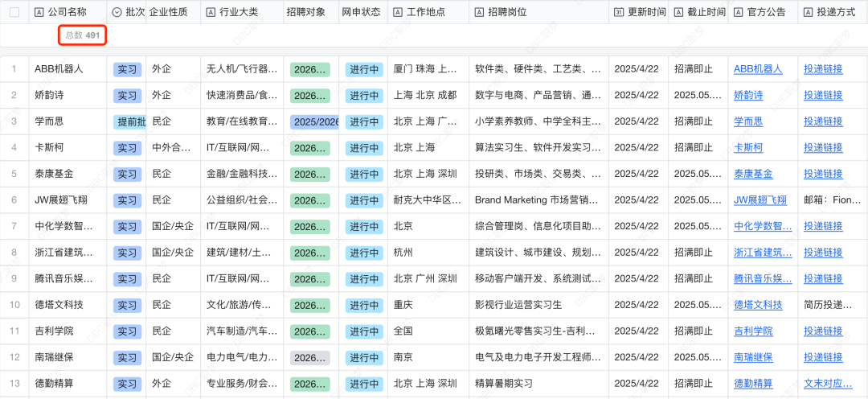
Task: Click 投递链接 in the ABB机器人 row
Action: tap(823, 69)
